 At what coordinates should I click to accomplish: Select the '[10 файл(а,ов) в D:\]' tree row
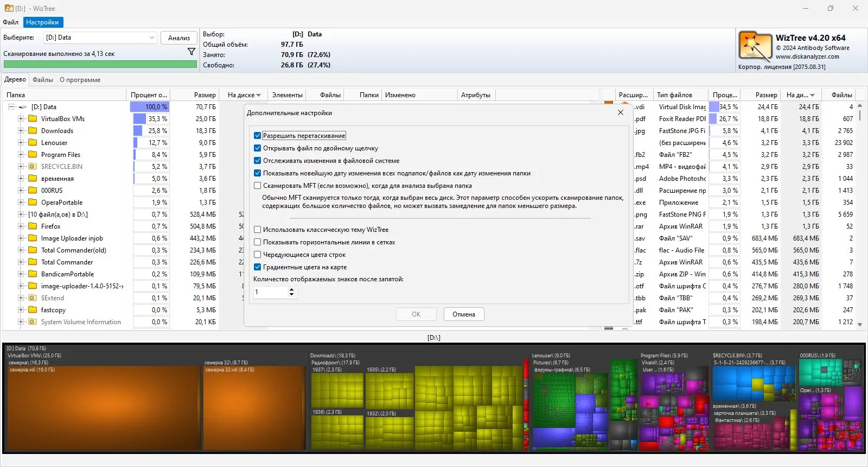pos(58,214)
